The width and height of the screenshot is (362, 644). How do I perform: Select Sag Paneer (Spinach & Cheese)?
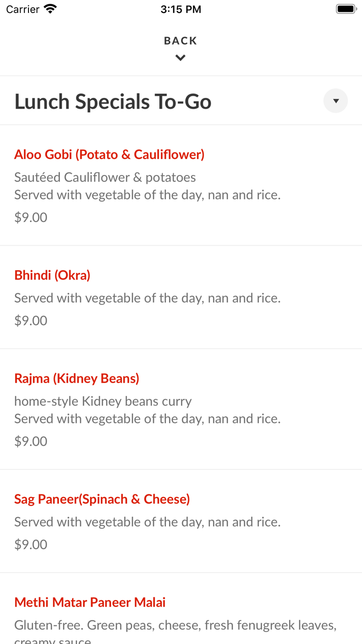[102, 499]
